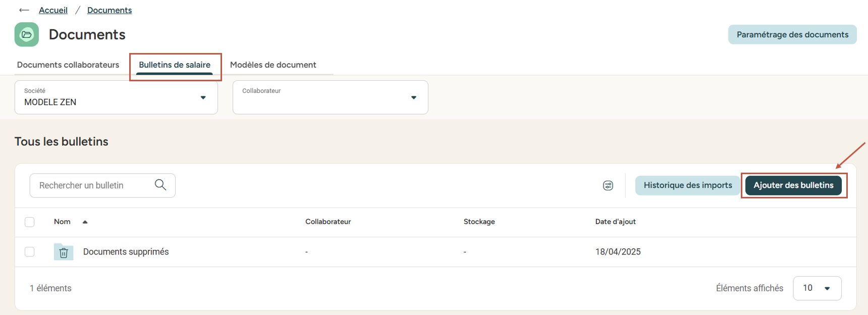The image size is (868, 315).
Task: Tick the select-all checkbox in header
Action: [30, 222]
